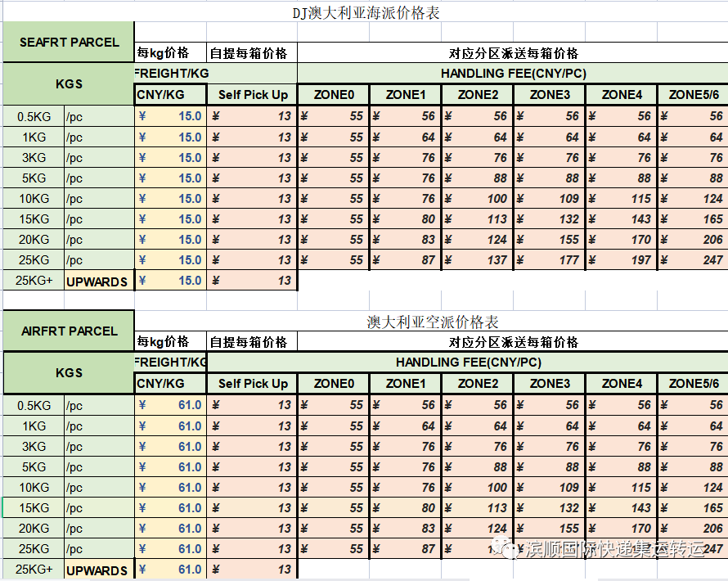The height and width of the screenshot is (581, 728).
Task: Select air table CNY/KG header cell
Action: point(170,384)
